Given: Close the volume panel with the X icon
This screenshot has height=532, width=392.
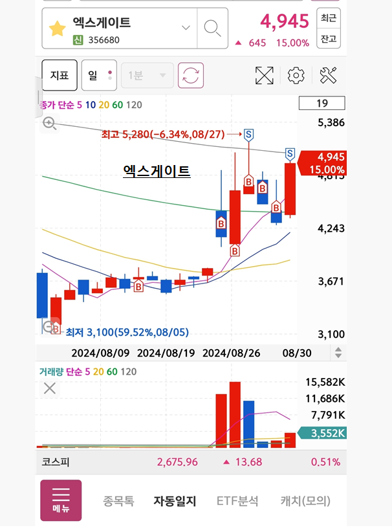Looking at the screenshot, I should [x=50, y=388].
